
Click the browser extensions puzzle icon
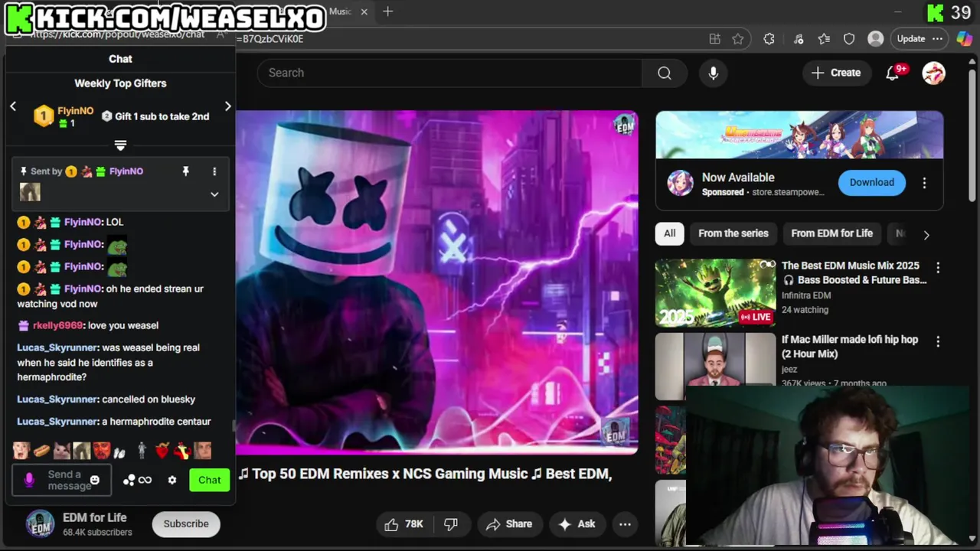click(x=769, y=39)
